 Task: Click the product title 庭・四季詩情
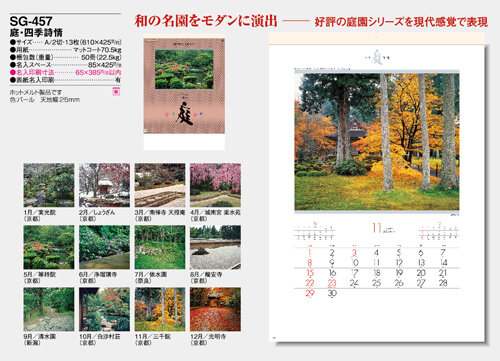pyautogui.click(x=36, y=33)
